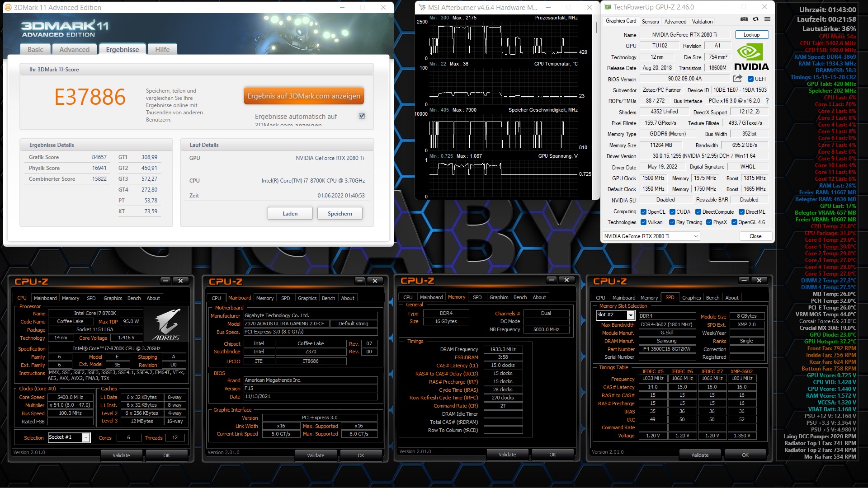
Task: Click the Speichern button
Action: pos(340,214)
